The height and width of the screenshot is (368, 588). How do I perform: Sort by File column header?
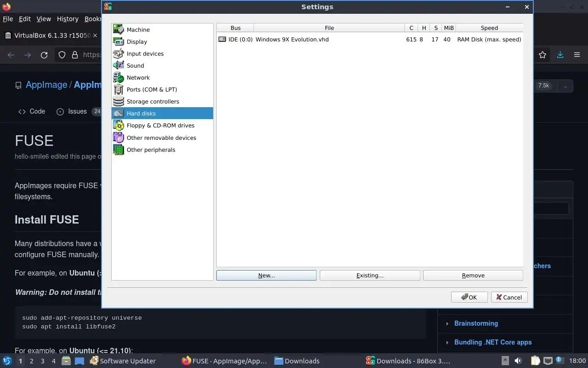(329, 28)
